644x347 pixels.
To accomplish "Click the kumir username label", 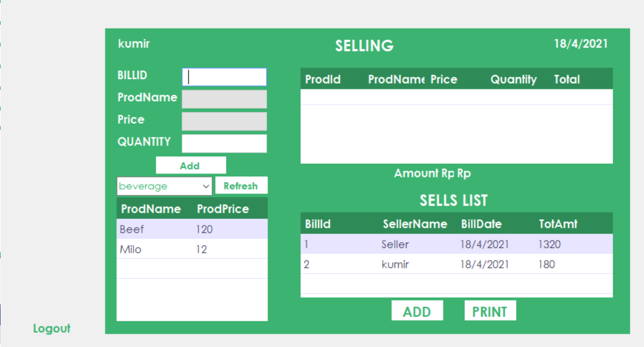I will coord(133,44).
